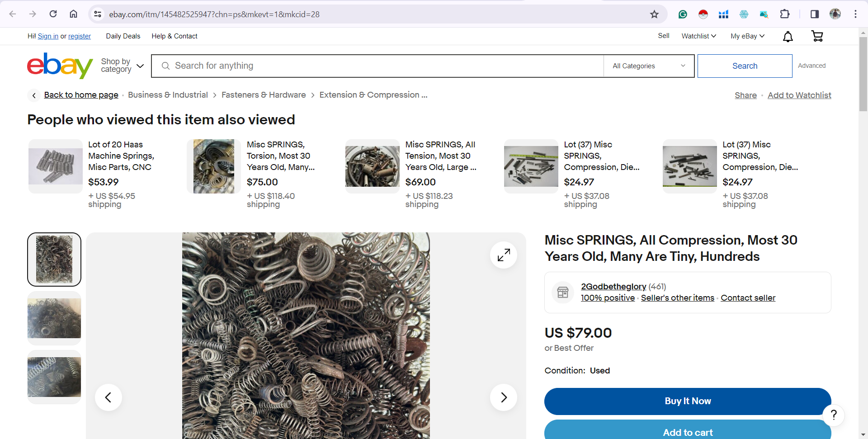Select second product thumbnail
Image resolution: width=868 pixels, height=439 pixels.
[54, 318]
